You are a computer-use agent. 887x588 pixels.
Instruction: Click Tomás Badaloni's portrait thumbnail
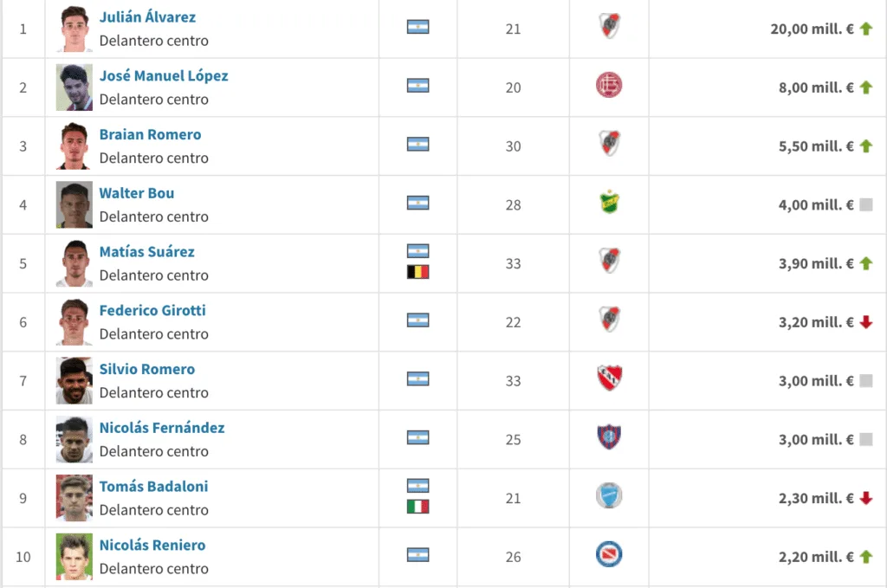point(74,498)
